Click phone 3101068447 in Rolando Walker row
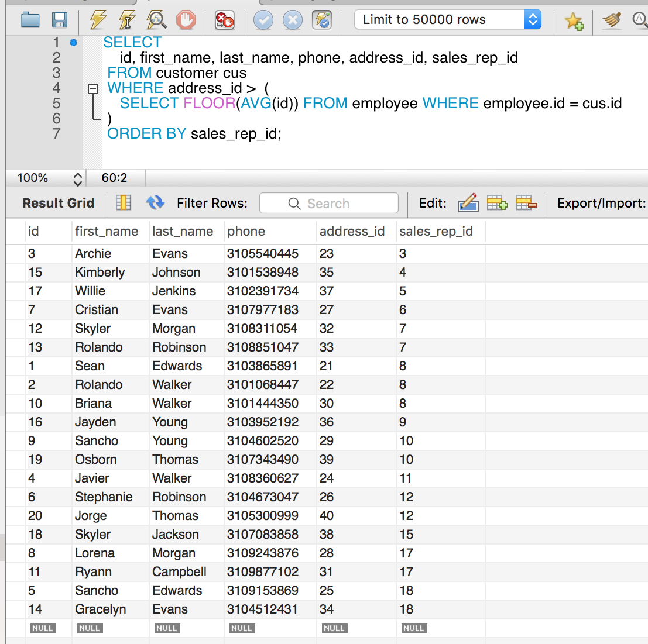648x644 pixels. [x=270, y=385]
